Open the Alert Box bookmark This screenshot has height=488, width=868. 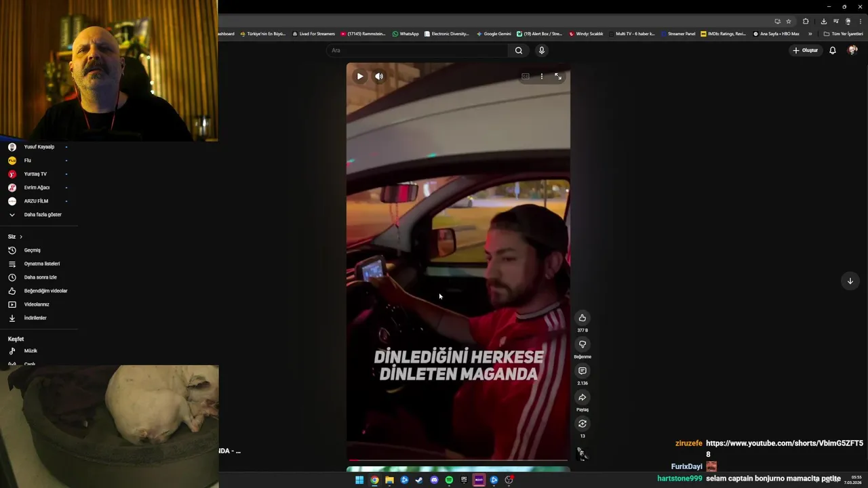tap(539, 34)
